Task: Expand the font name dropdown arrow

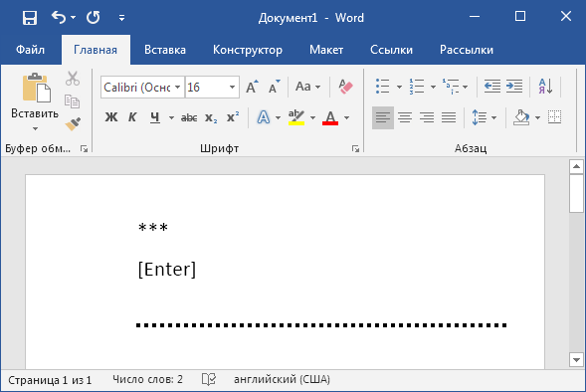Action: point(178,88)
